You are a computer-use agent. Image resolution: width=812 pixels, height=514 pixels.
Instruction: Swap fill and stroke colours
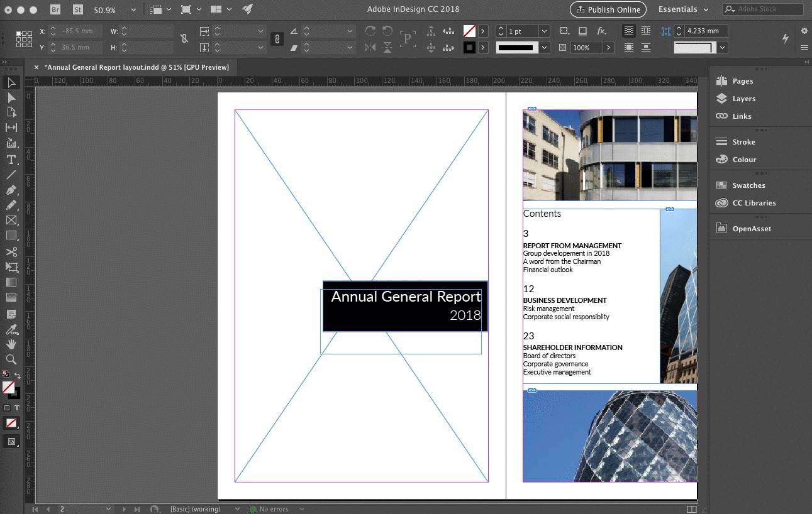[x=18, y=376]
